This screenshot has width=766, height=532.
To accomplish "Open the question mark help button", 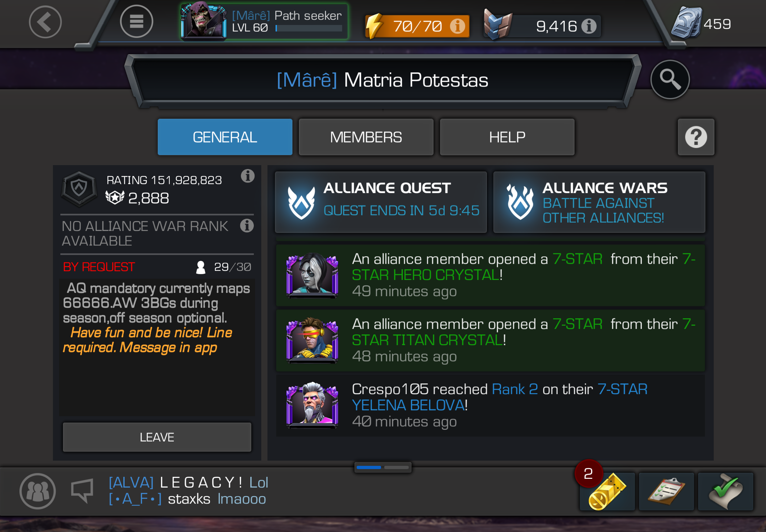I will pyautogui.click(x=696, y=137).
